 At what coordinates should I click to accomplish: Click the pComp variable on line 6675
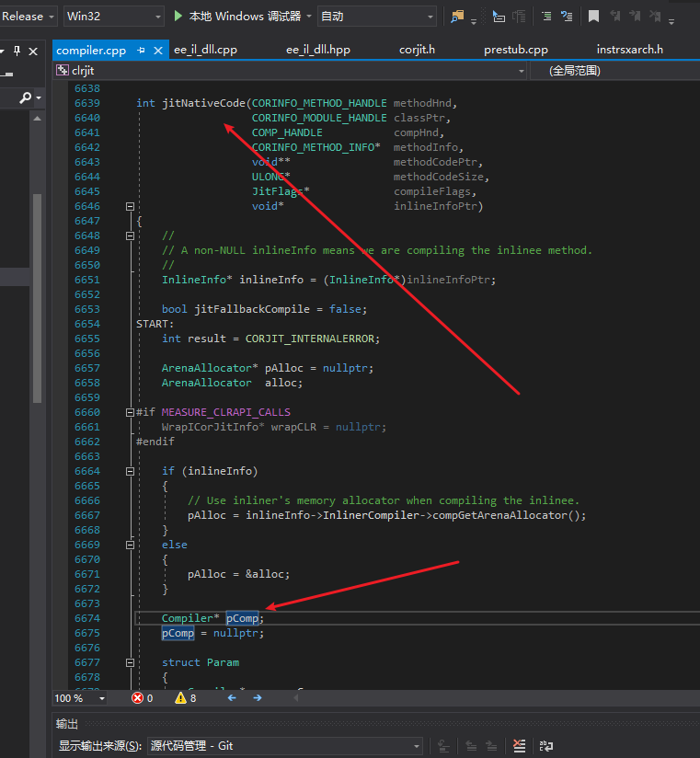[x=178, y=633]
